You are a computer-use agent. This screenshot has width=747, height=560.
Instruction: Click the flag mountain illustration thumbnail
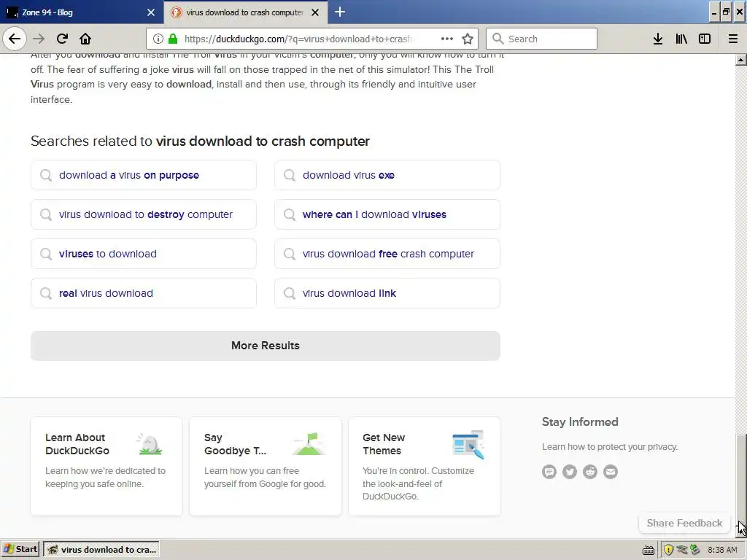(309, 444)
